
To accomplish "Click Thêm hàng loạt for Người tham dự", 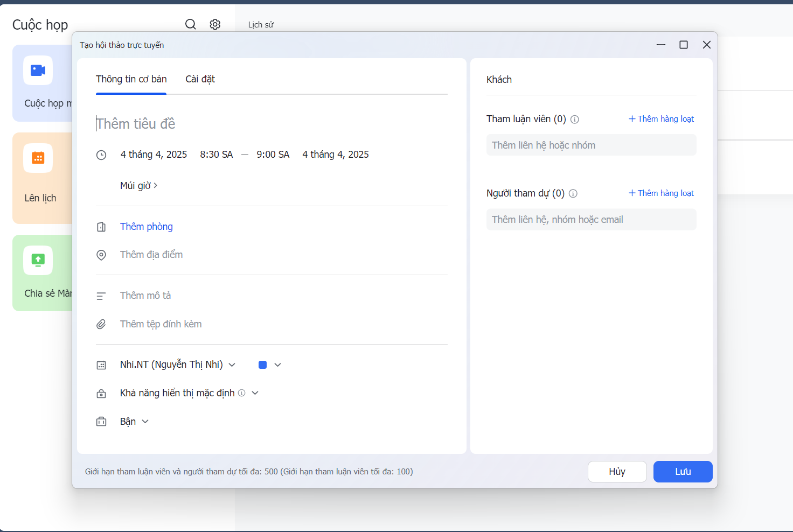I will [x=662, y=193].
